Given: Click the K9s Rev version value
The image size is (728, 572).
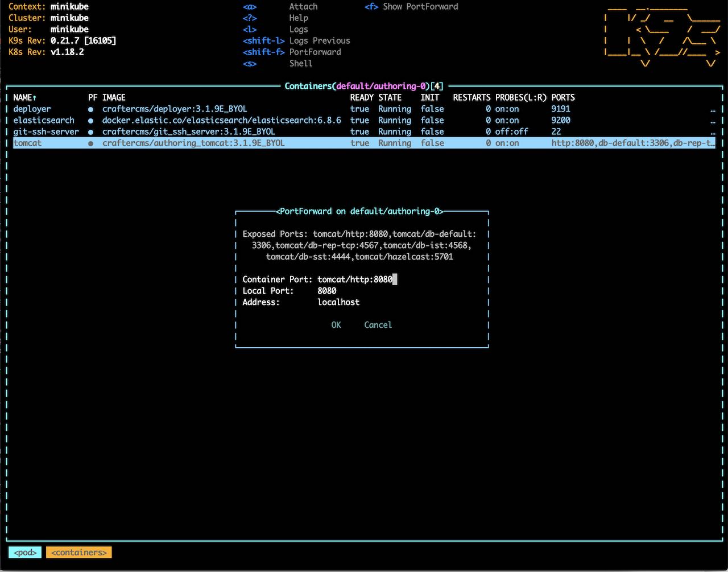Looking at the screenshot, I should point(83,40).
